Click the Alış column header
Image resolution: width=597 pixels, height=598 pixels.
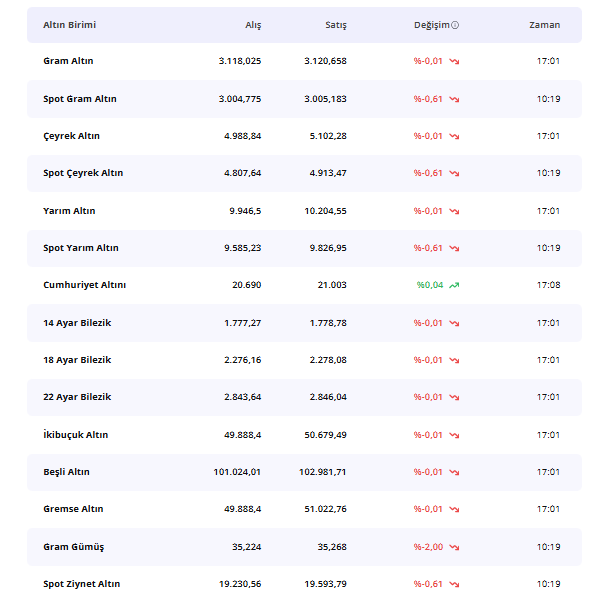(x=253, y=25)
